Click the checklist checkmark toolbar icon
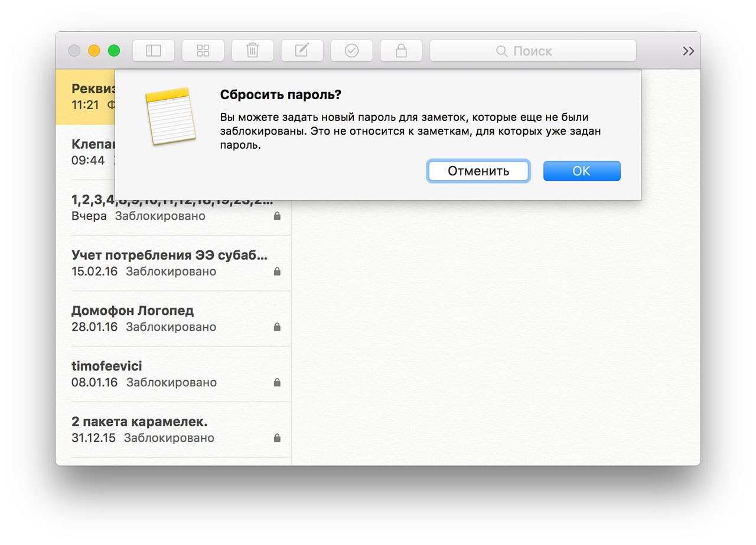 [352, 51]
